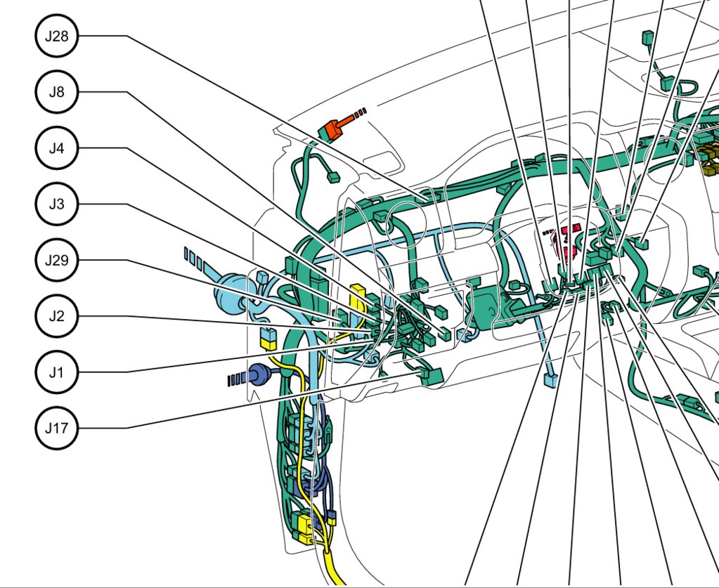Click the J29 connector label circle
Screen dimensions: 719x588
click(x=57, y=260)
